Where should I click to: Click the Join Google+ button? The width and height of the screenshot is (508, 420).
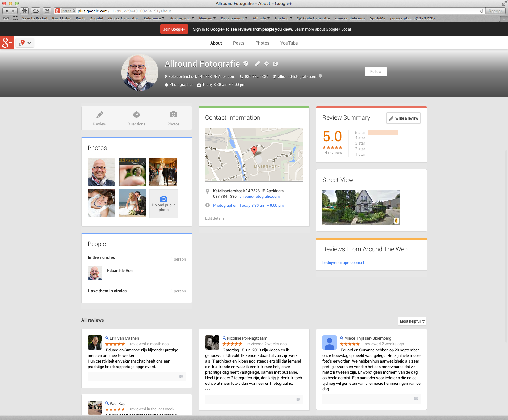(x=174, y=29)
